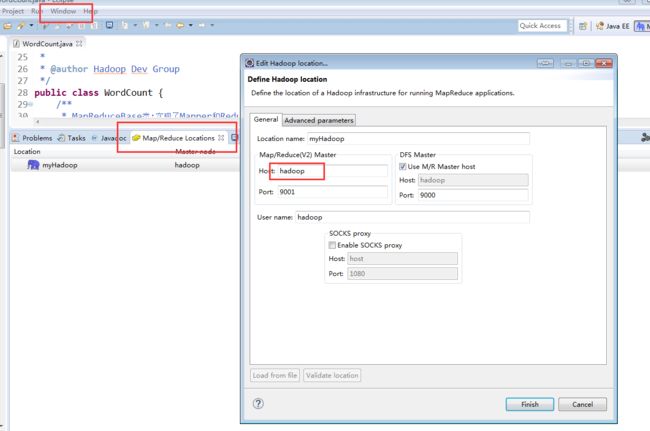
Task: Click the SOCKS proxy Port 1080 field
Action: tap(402, 274)
